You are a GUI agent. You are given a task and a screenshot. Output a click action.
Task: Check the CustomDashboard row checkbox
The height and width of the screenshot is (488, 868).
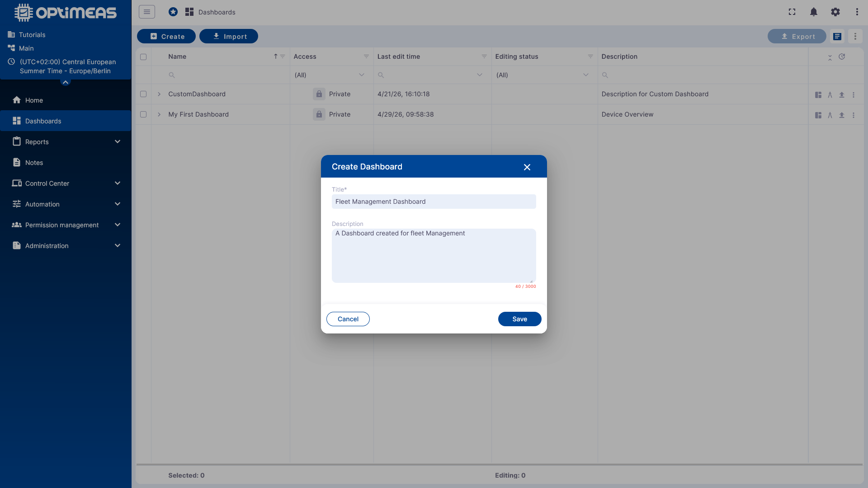tap(143, 94)
